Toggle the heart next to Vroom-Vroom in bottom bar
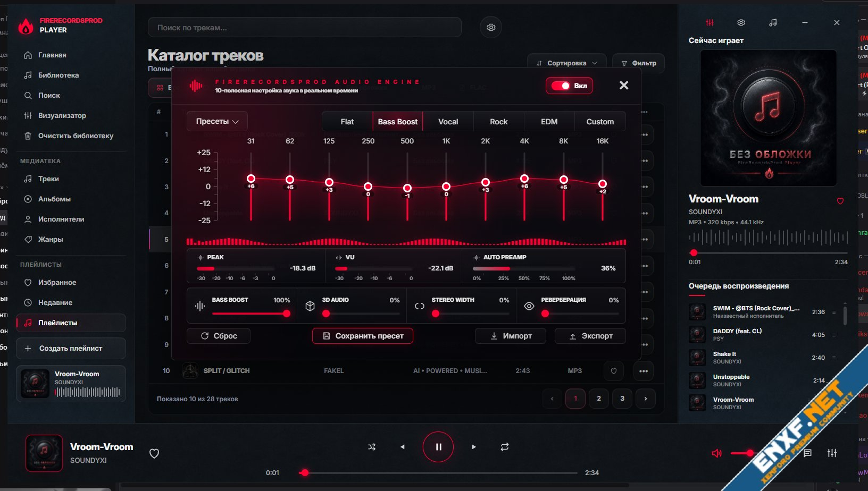868x491 pixels. [x=154, y=453]
